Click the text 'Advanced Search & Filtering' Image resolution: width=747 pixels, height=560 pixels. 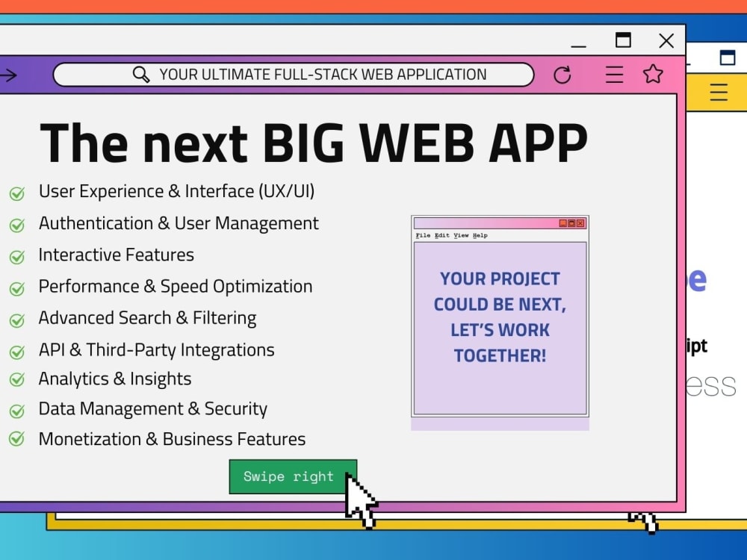148,318
